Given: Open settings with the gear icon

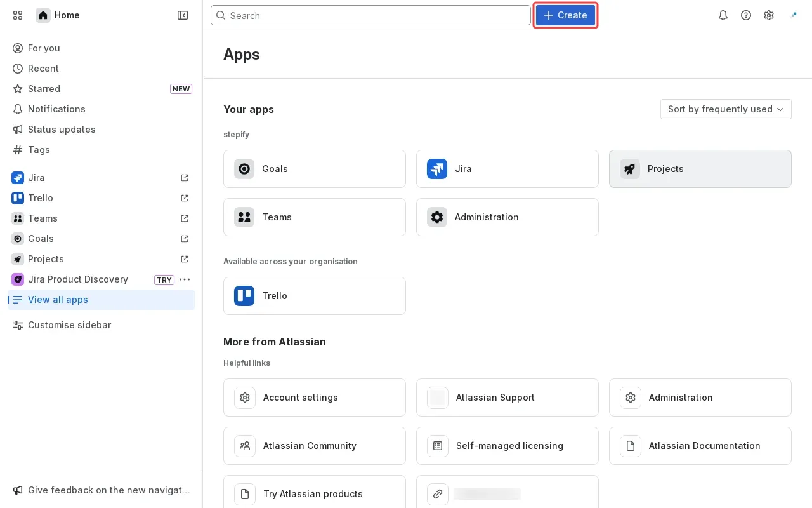Looking at the screenshot, I should 769,15.
